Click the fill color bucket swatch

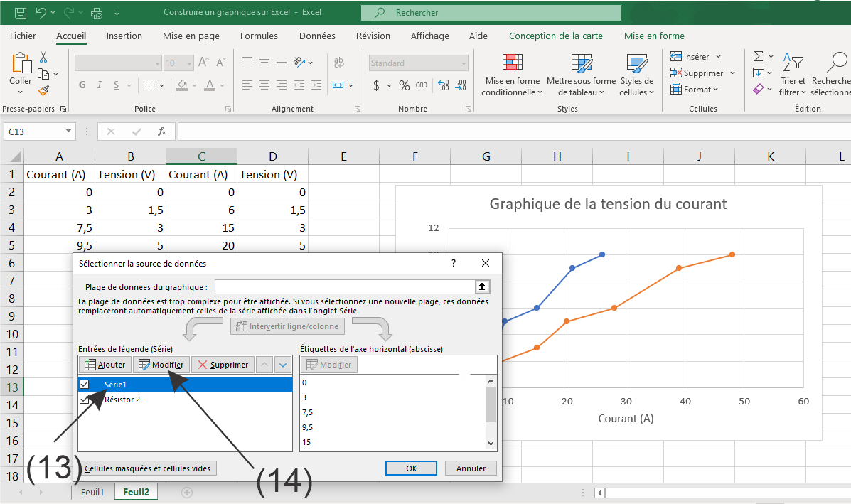coord(182,85)
